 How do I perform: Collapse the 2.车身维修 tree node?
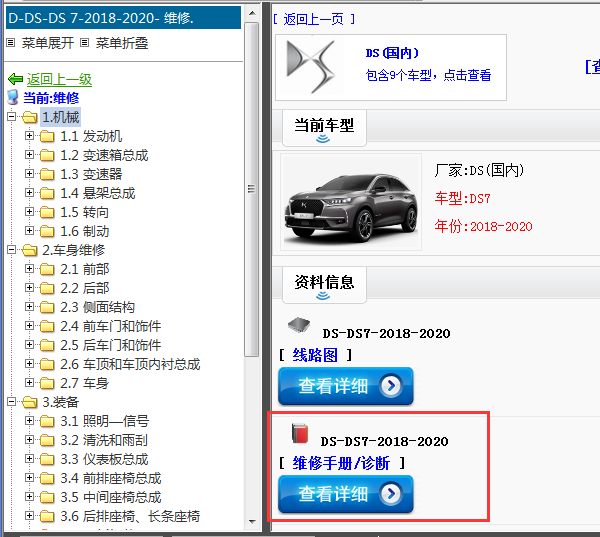click(x=12, y=250)
